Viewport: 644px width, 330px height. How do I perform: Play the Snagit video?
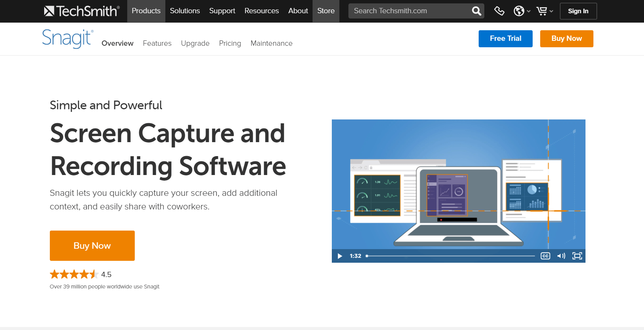[x=340, y=256]
